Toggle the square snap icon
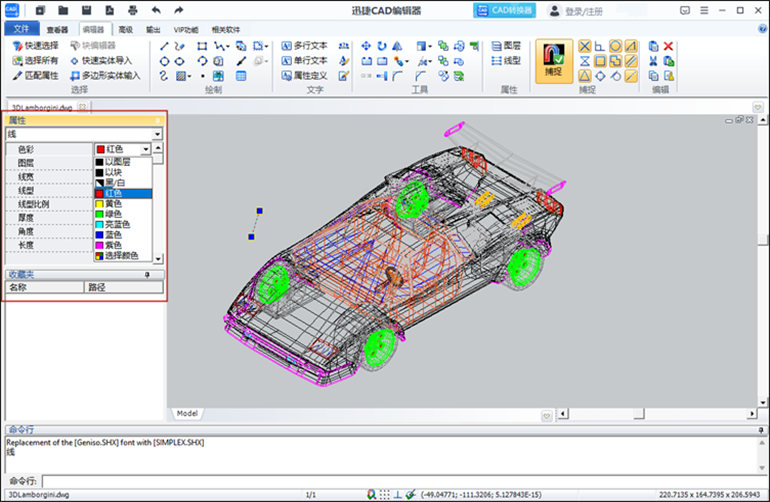This screenshot has width=770, height=502. click(x=600, y=61)
